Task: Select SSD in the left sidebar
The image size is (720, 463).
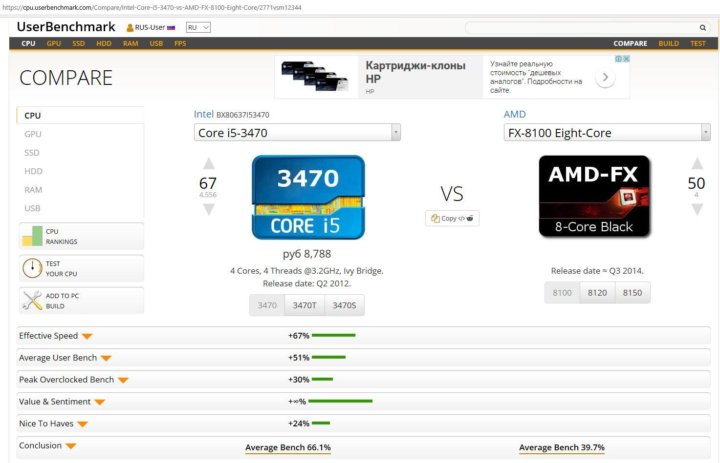Action: pos(32,152)
